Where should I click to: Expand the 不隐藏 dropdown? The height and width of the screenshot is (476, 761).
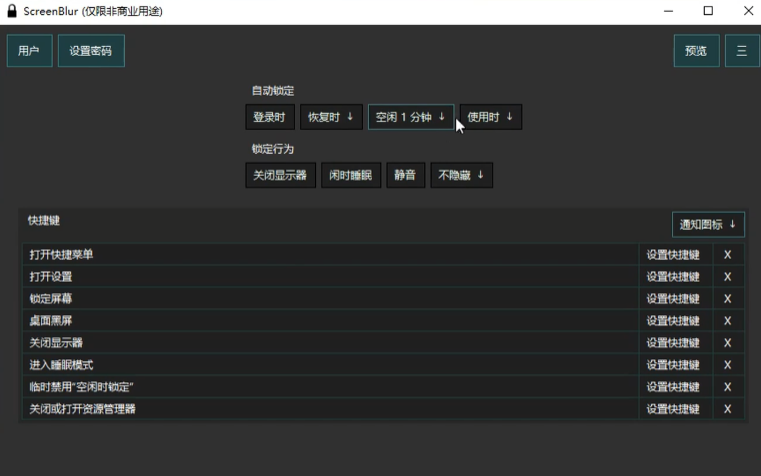pos(461,175)
